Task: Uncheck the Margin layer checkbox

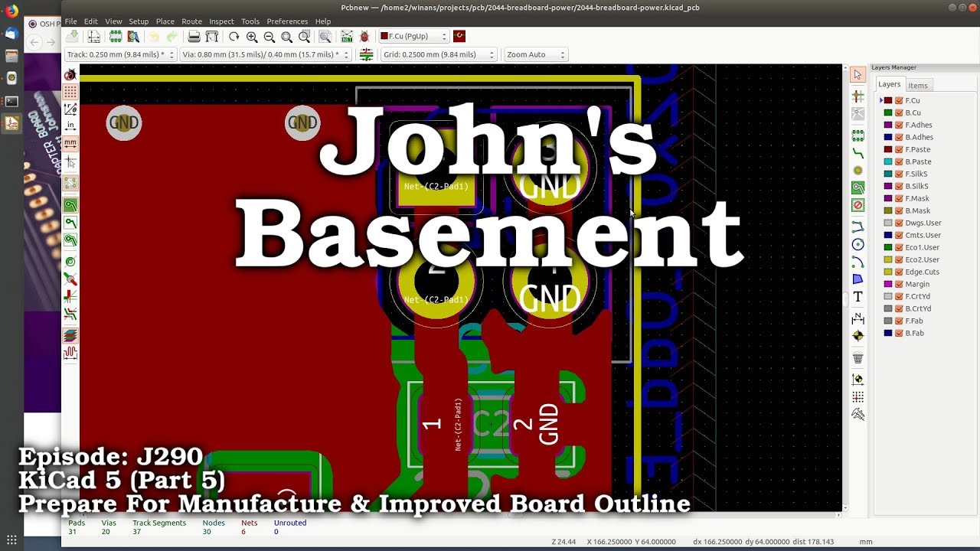Action: click(899, 284)
